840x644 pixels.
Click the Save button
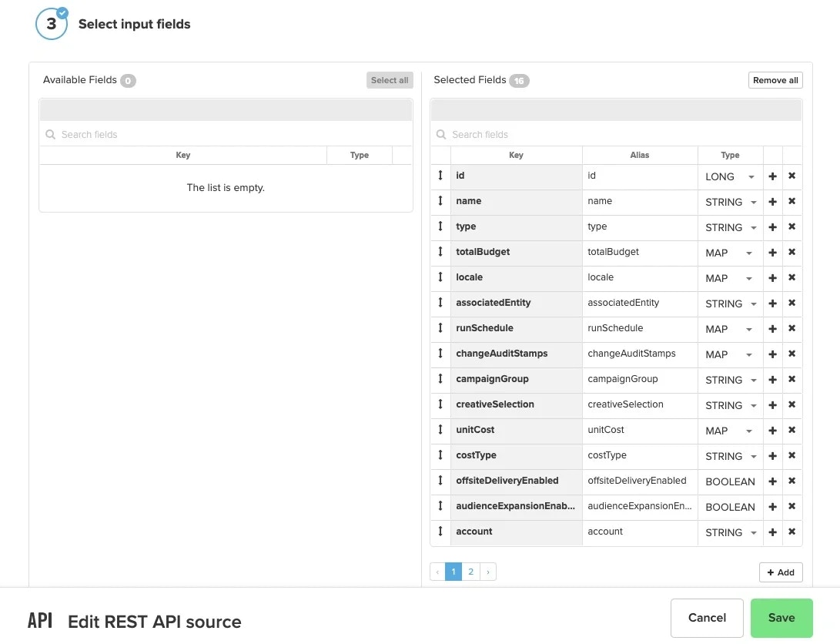point(781,618)
